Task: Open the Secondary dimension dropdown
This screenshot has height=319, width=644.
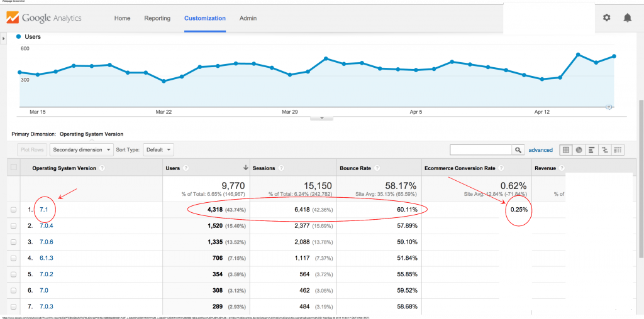Action: pyautogui.click(x=82, y=149)
